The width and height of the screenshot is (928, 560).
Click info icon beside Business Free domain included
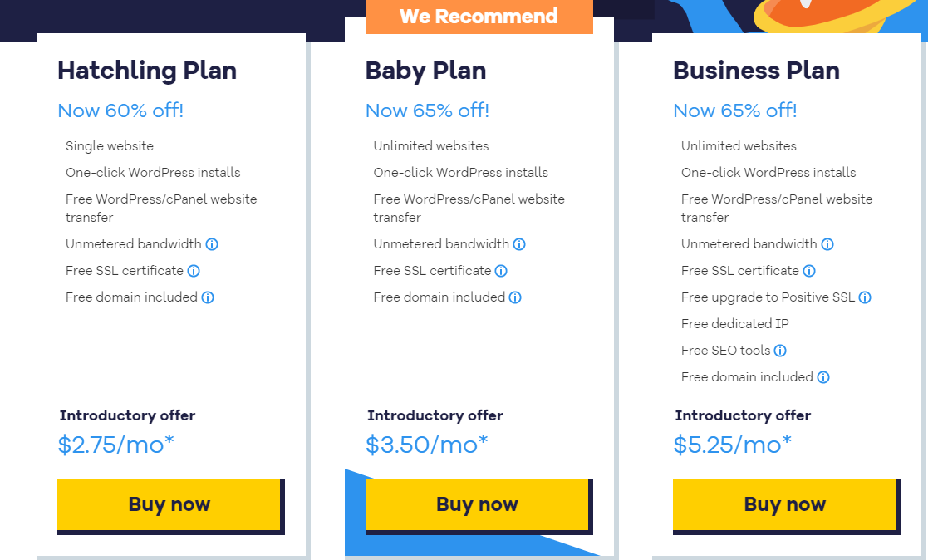tap(823, 377)
